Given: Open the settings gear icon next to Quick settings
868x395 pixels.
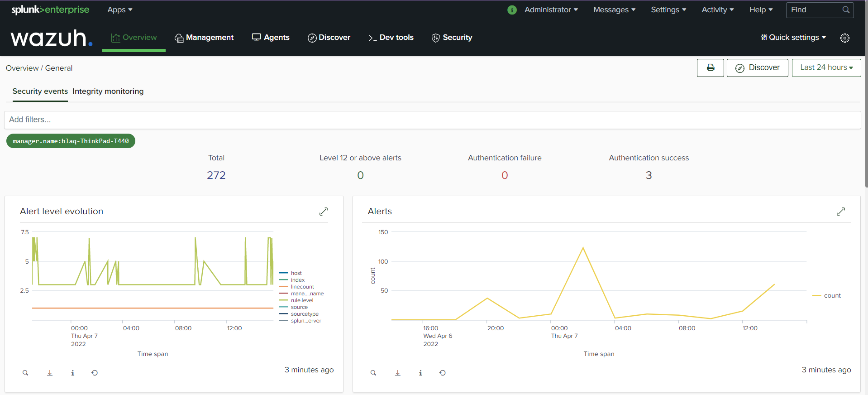Looking at the screenshot, I should click(845, 38).
